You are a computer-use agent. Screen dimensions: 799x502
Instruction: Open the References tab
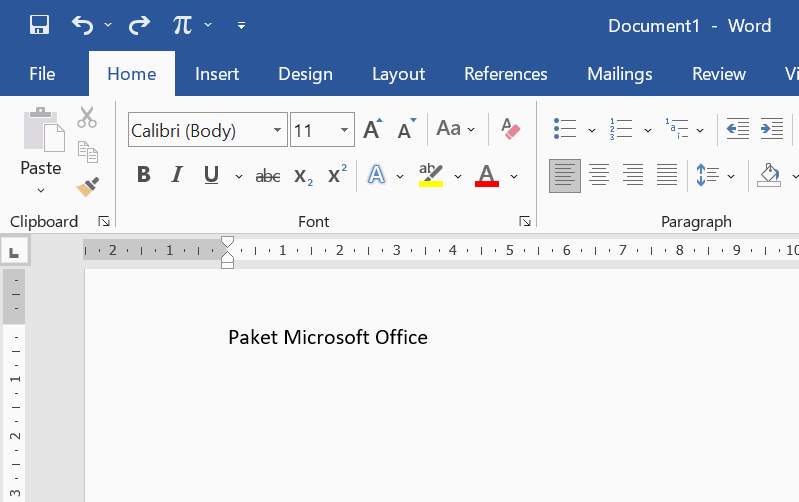505,74
